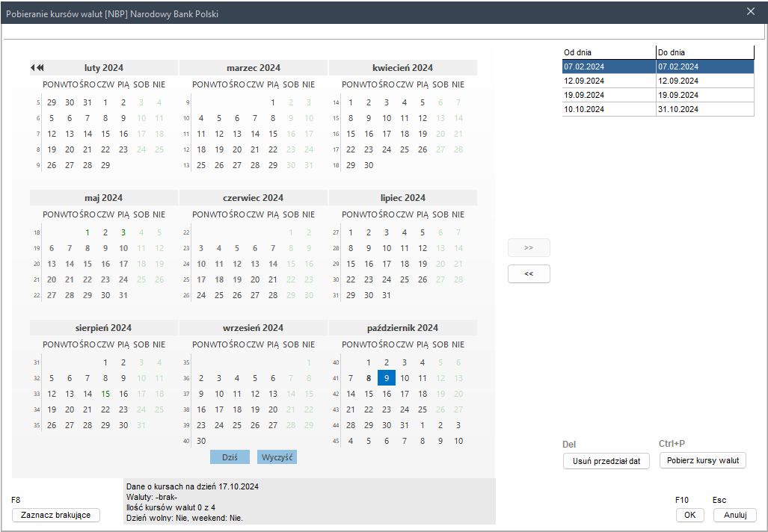Screen dimensions: 768x532
Task: Select day 12 in wrzesień 2024
Action: (x=255, y=394)
